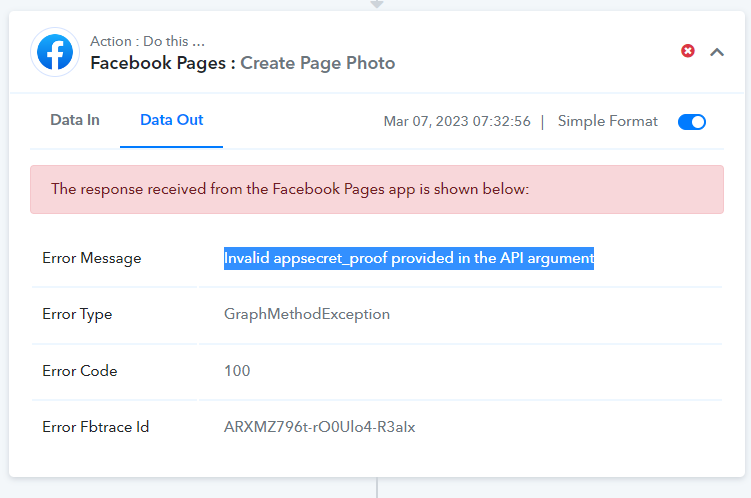Click the red error status icon
The height and width of the screenshot is (498, 751).
[x=688, y=51]
